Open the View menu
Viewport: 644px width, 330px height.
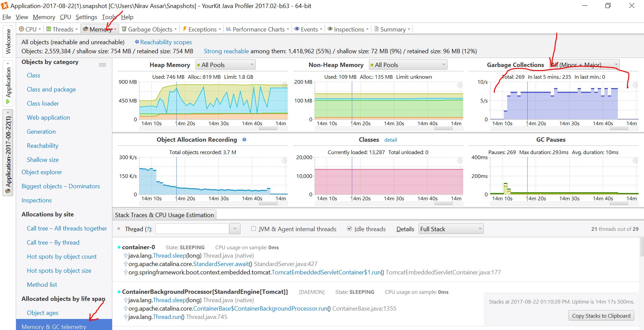coord(22,17)
